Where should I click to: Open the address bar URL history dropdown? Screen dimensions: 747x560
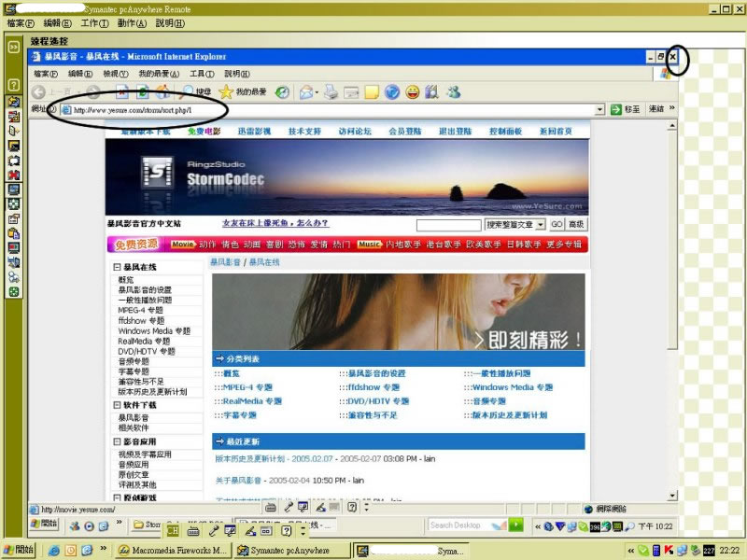(599, 109)
